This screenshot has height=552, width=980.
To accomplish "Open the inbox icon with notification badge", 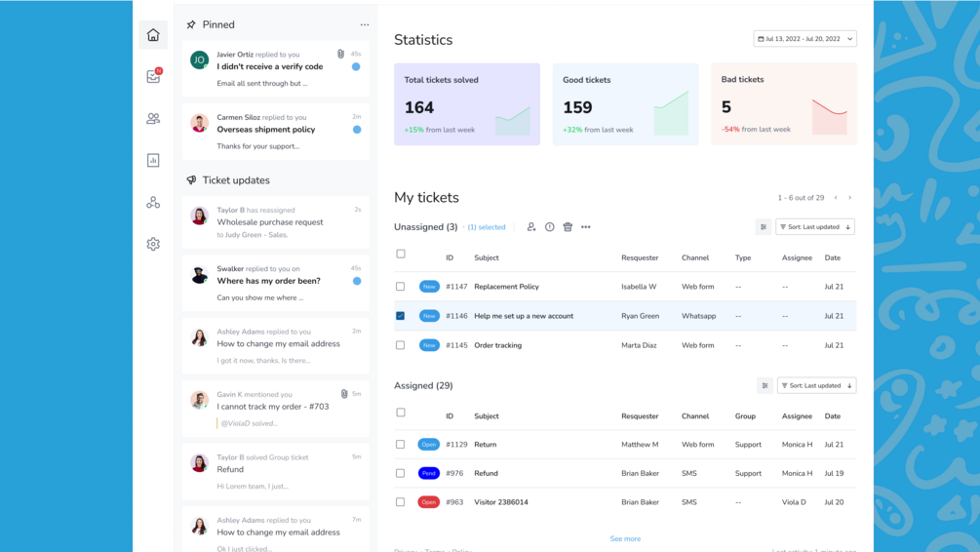I will point(154,76).
